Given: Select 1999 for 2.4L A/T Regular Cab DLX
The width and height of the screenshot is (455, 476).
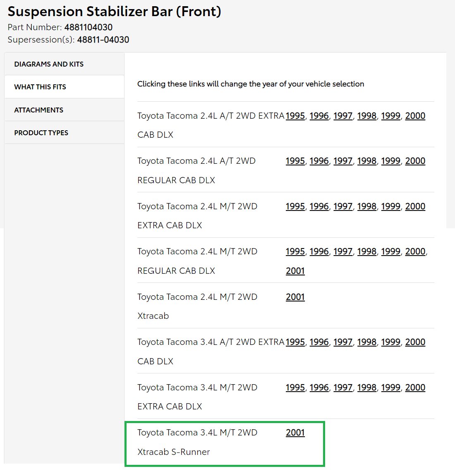Looking at the screenshot, I should (x=390, y=161).
